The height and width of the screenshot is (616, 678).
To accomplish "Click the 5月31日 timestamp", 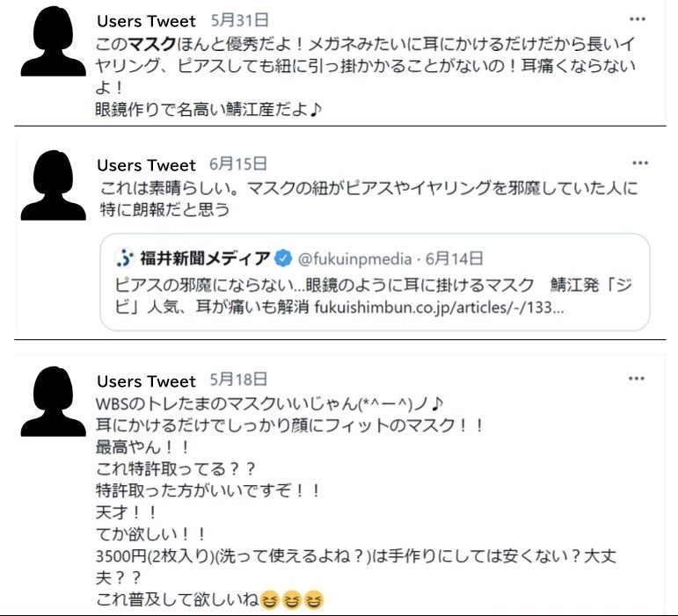I will point(240,20).
